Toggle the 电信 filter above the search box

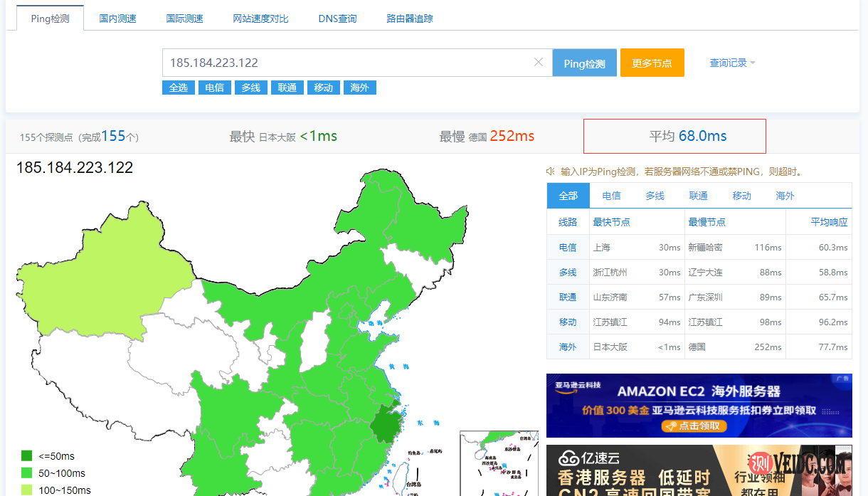(x=214, y=88)
